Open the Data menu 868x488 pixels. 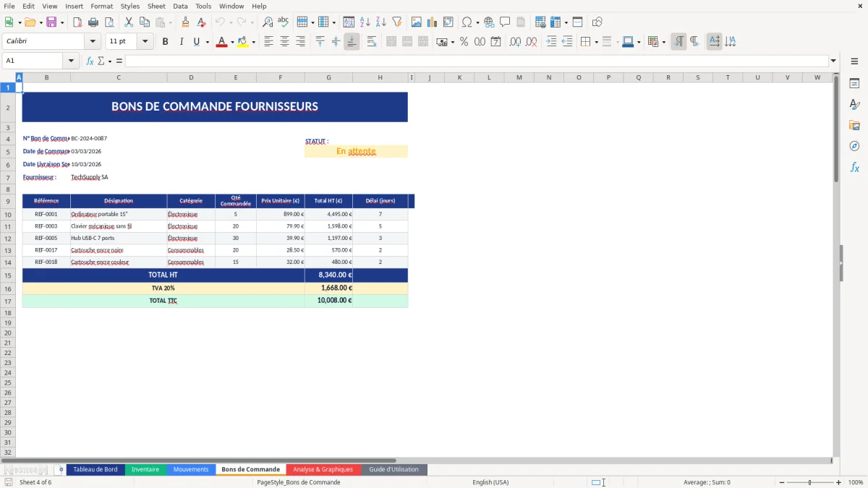point(179,6)
